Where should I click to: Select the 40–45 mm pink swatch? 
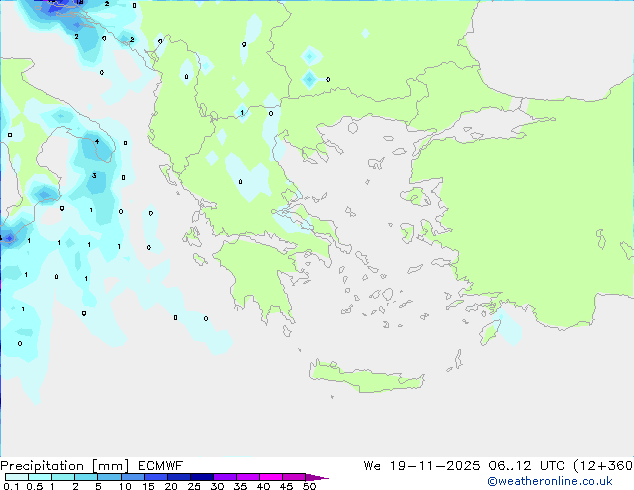pos(271,477)
